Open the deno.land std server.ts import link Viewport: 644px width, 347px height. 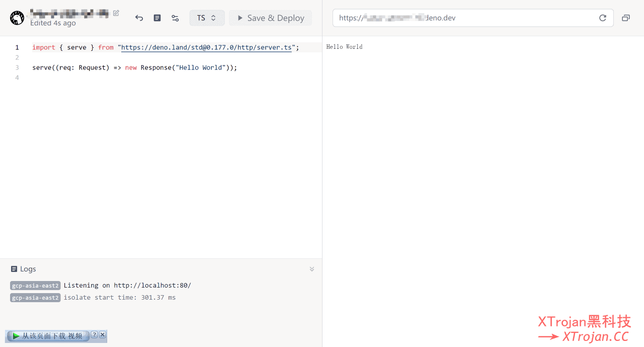point(206,47)
